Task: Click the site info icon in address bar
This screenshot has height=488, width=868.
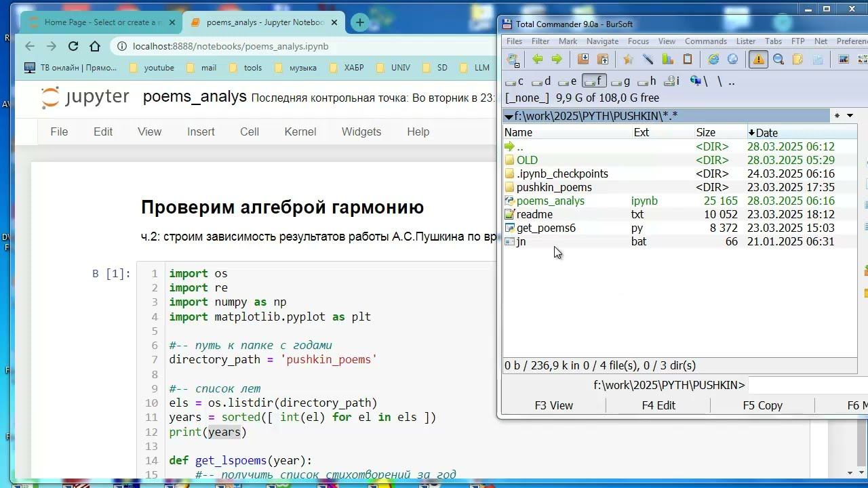Action: pyautogui.click(x=122, y=46)
